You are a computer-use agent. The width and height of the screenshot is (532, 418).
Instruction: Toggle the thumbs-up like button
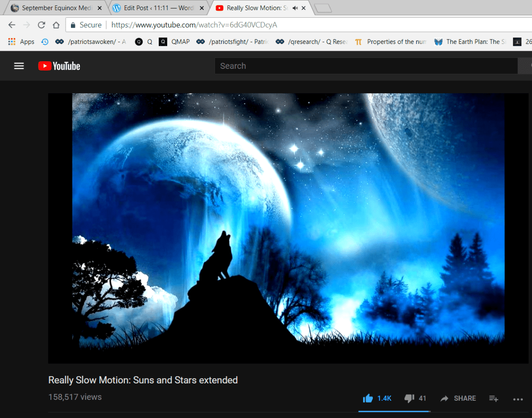368,398
